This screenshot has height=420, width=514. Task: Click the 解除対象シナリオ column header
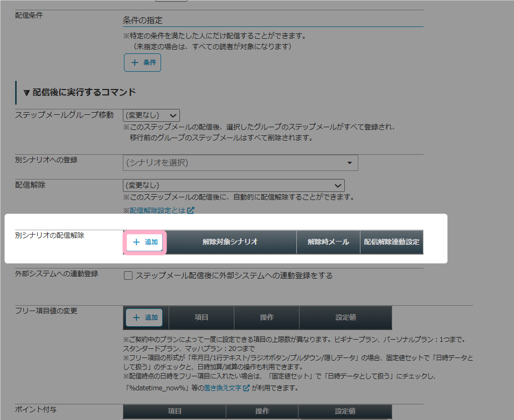[x=230, y=242]
